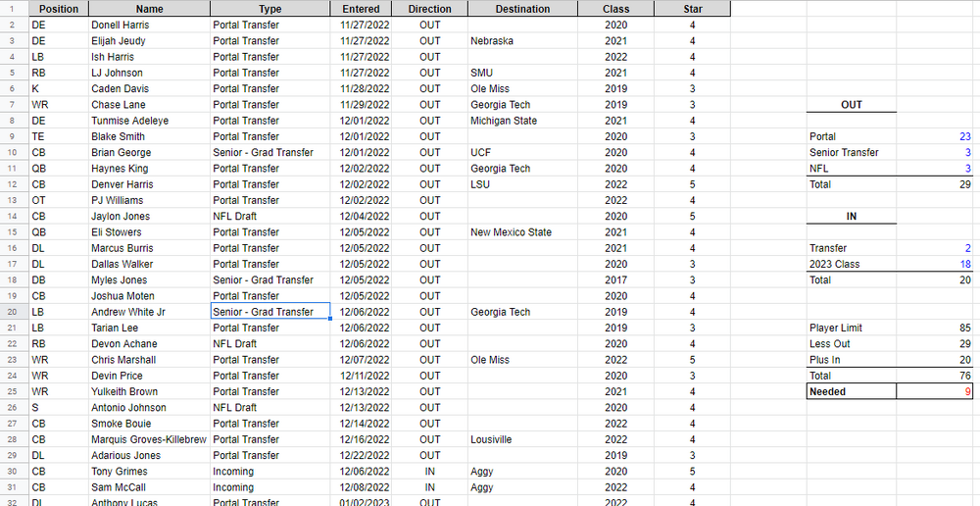Screen dimensions: 980x506
Task: Select the Marquis Groves-Killebrew name cell
Action: [149, 439]
